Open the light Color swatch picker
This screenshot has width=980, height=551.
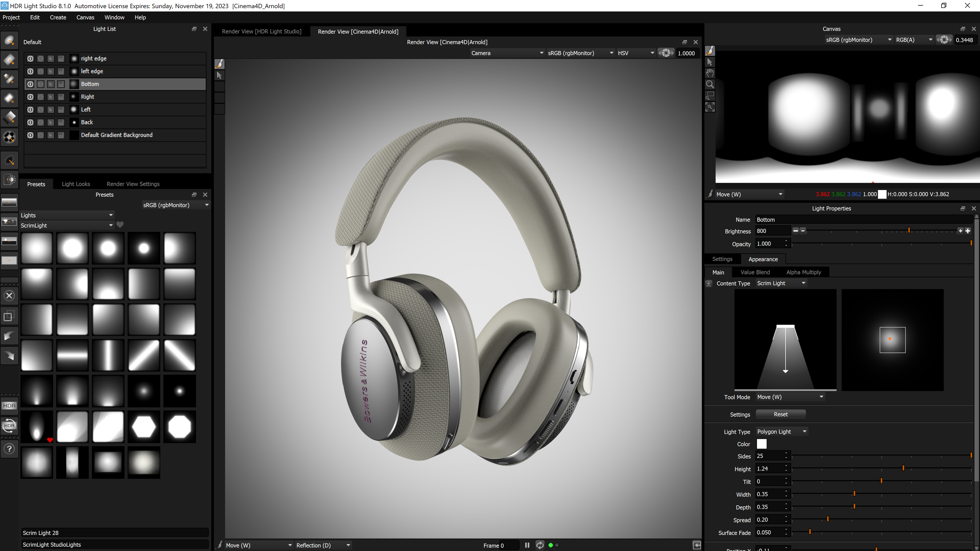761,444
